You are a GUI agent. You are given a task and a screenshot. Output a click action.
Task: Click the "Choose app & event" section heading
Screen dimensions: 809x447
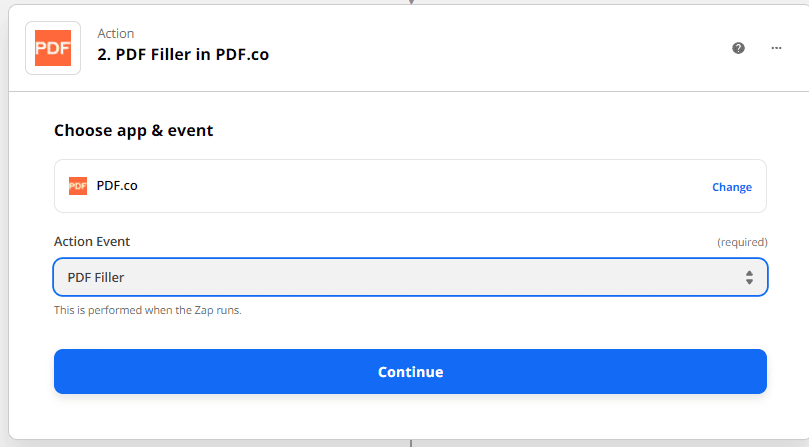(133, 130)
